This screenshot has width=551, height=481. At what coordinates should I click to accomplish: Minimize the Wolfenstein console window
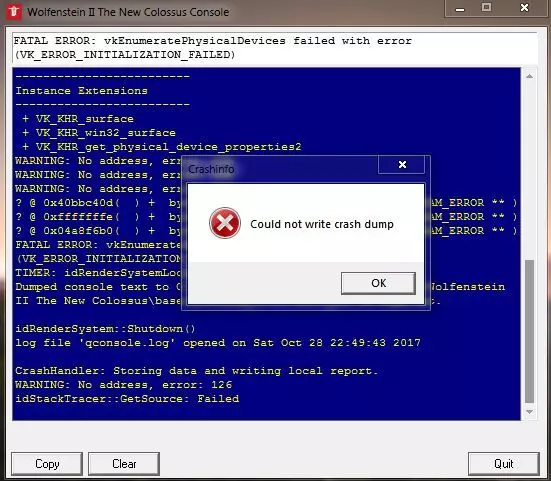(x=460, y=8)
